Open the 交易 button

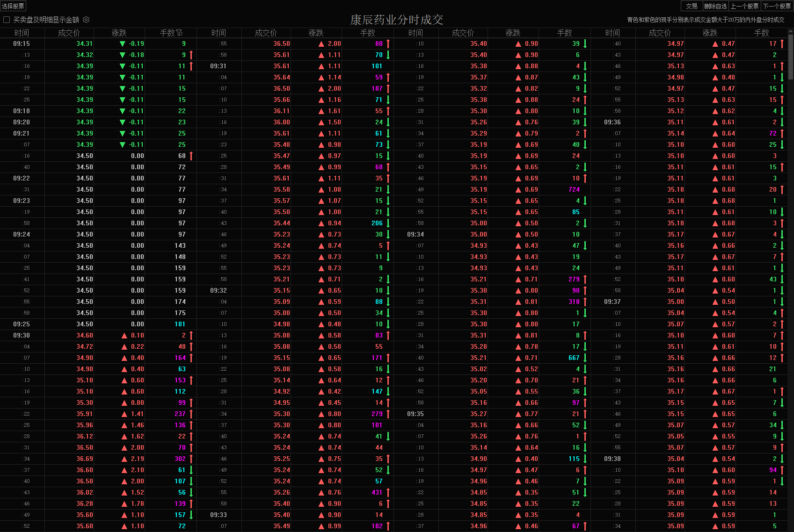[x=692, y=6]
